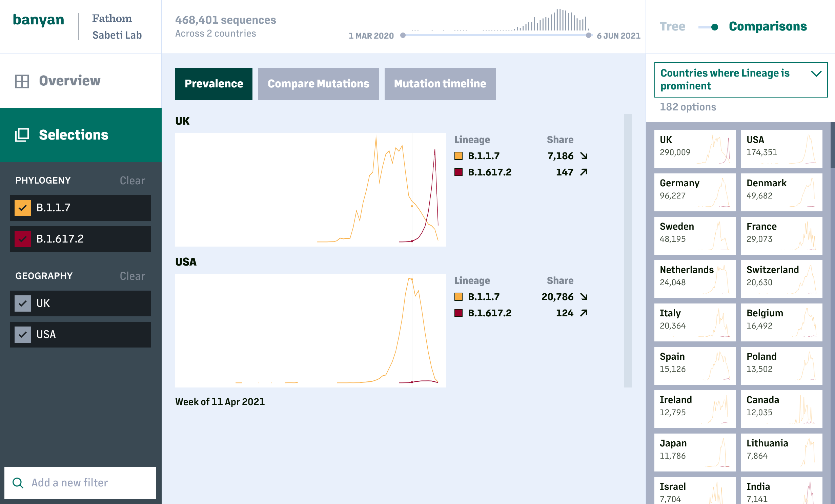Click the Add a new filter field
835x504 pixels.
click(x=80, y=483)
